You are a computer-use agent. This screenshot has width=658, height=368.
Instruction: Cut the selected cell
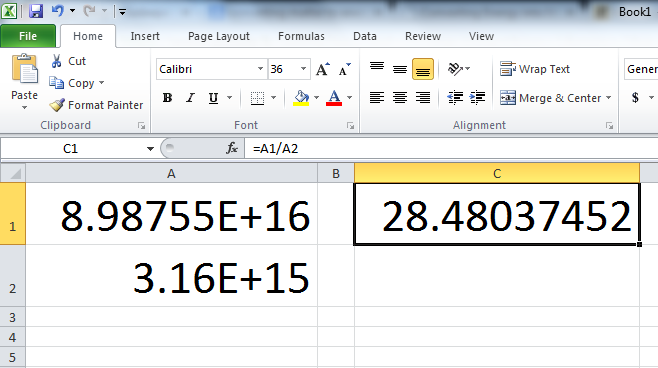(68, 61)
